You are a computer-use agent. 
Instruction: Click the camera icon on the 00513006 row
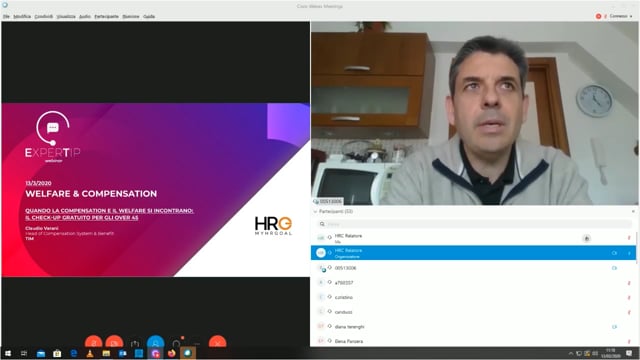[614, 268]
